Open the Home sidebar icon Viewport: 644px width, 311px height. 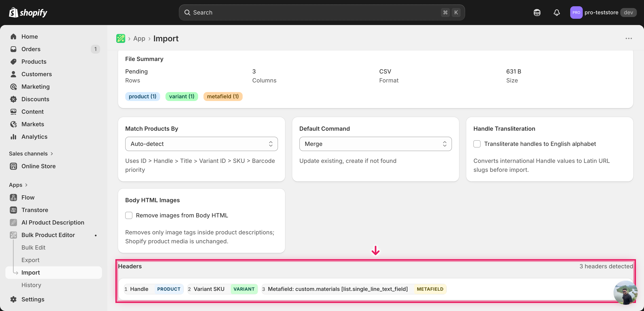[13, 36]
